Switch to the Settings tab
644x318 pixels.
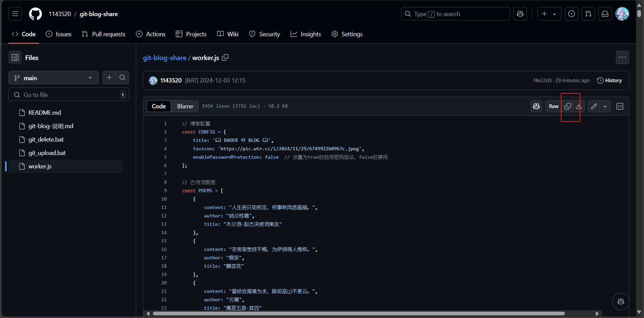pyautogui.click(x=347, y=34)
